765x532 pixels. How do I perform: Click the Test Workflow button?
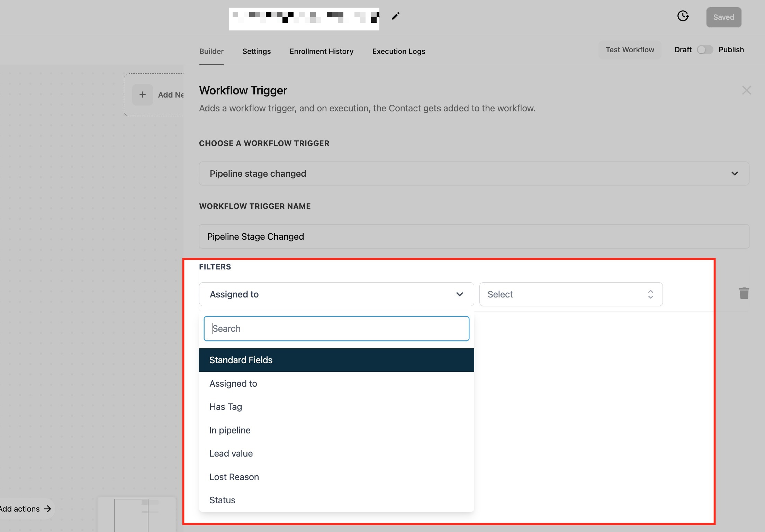[x=630, y=50]
